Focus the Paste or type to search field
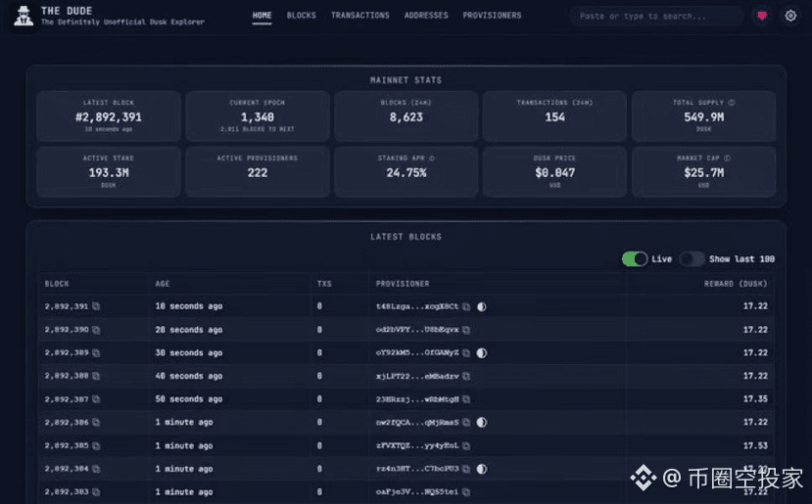812x504 pixels. click(656, 16)
